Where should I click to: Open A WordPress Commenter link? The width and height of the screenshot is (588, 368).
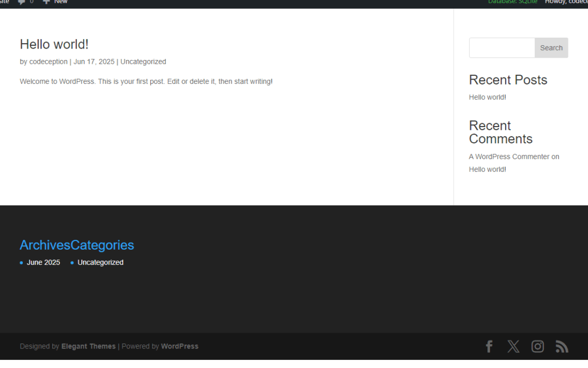509,156
